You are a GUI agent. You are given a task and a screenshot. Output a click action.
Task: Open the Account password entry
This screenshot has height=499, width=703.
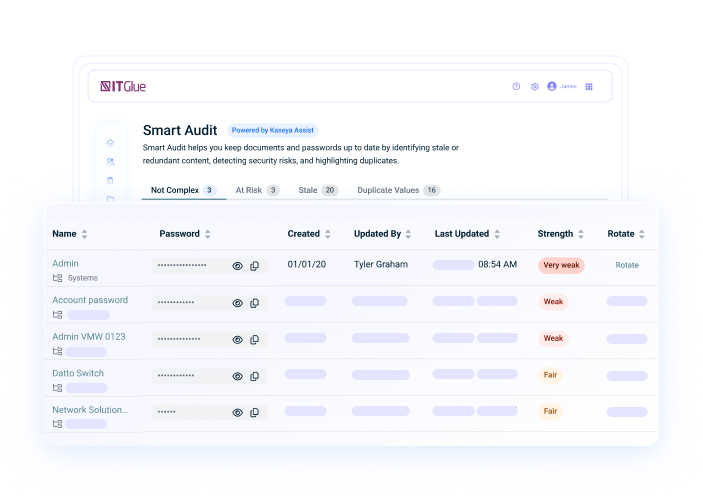coord(90,300)
